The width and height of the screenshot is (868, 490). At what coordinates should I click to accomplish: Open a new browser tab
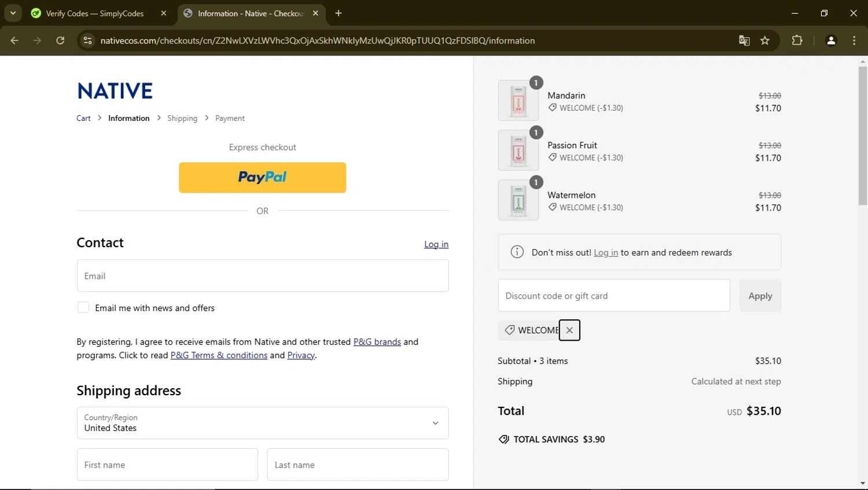[339, 13]
